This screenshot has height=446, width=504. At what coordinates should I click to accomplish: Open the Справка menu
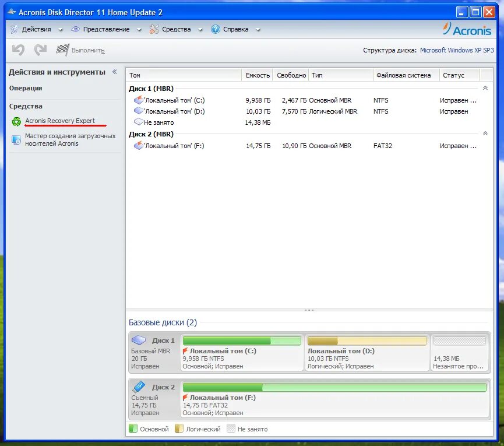235,29
